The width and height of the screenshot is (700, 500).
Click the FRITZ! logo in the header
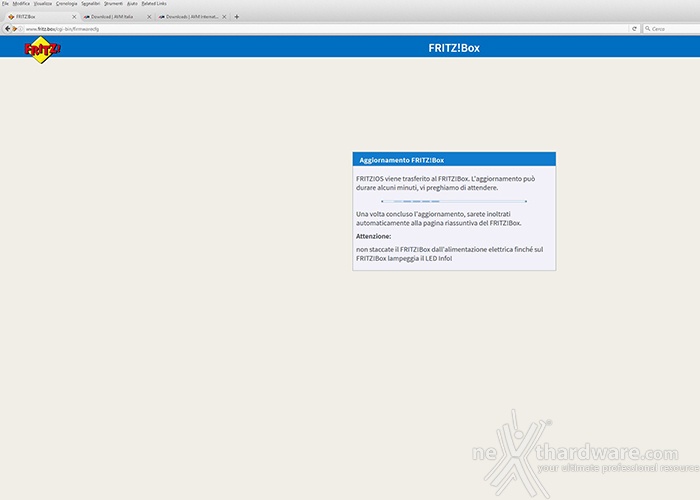[42, 50]
